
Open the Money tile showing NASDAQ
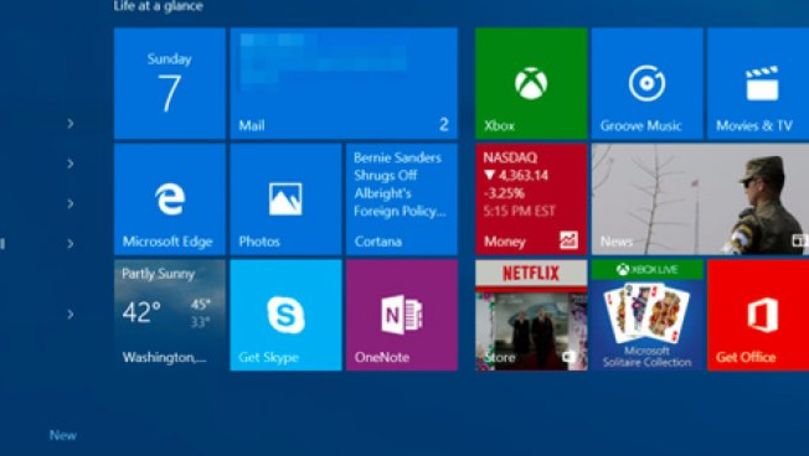point(531,199)
